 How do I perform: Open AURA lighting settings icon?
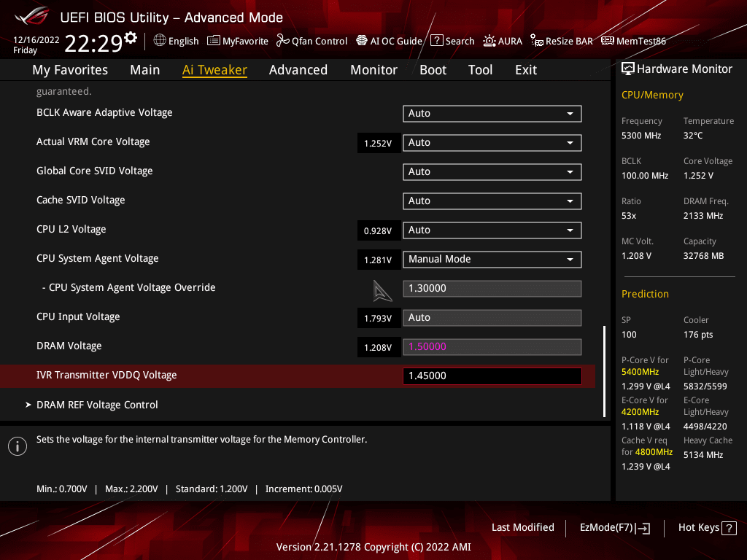coord(489,41)
